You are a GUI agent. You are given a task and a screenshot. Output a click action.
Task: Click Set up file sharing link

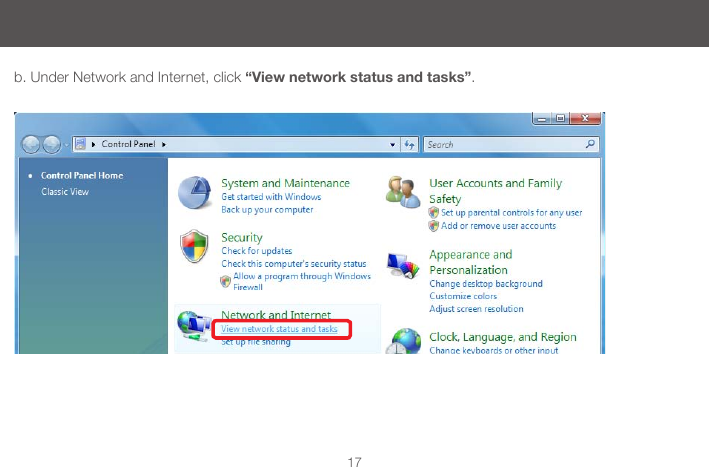256,342
